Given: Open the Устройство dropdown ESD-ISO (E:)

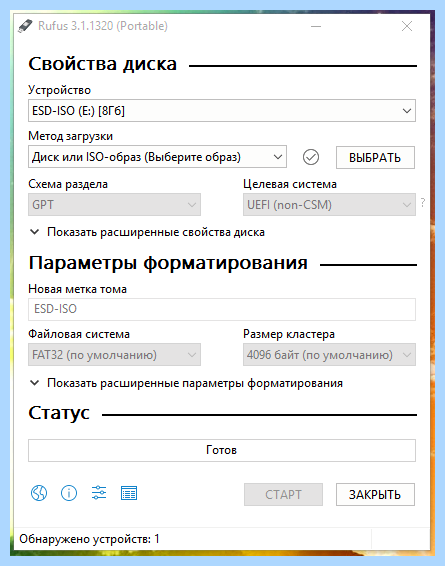Looking at the screenshot, I should point(222,110).
